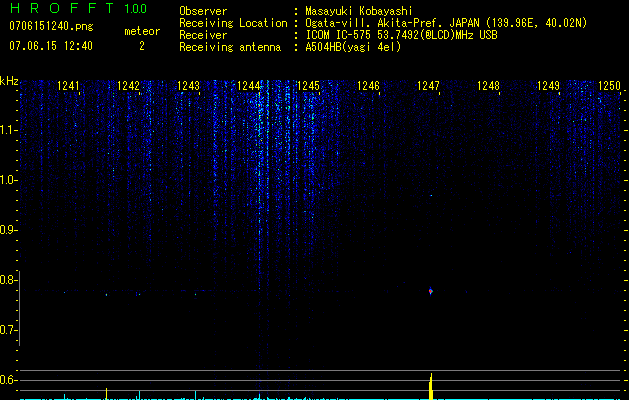Click the 0.6 kHz frequency label
The image size is (629, 400).
(7, 380)
